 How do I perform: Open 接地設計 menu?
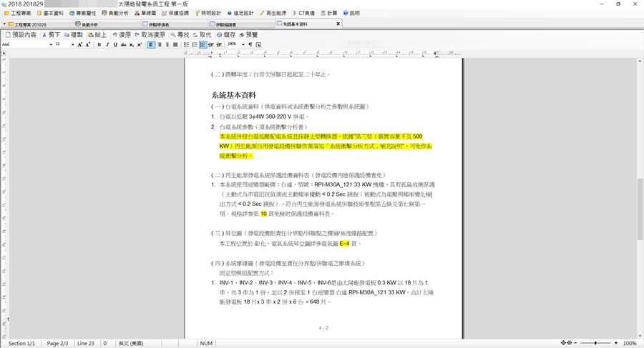point(240,13)
